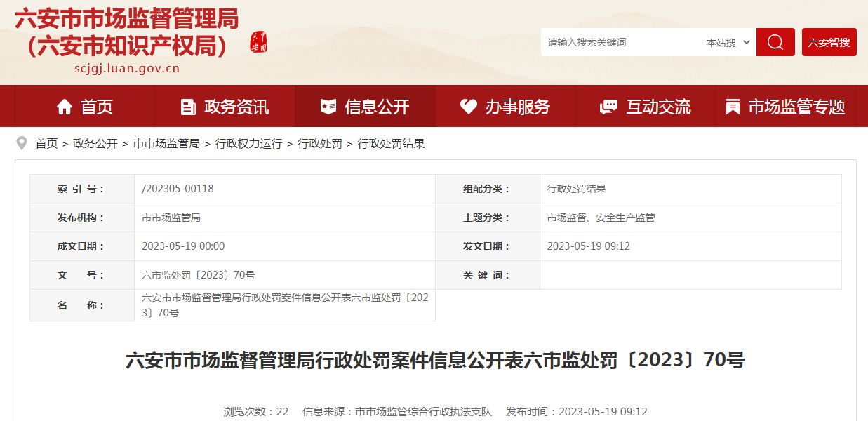The image size is (868, 421).
Task: Click the 浏览次数：22 view count
Action: point(256,412)
